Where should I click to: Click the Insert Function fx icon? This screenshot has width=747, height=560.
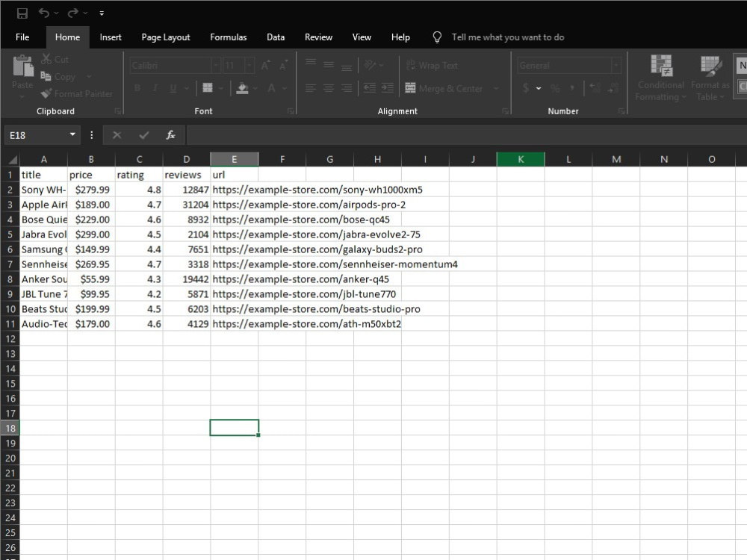[170, 135]
